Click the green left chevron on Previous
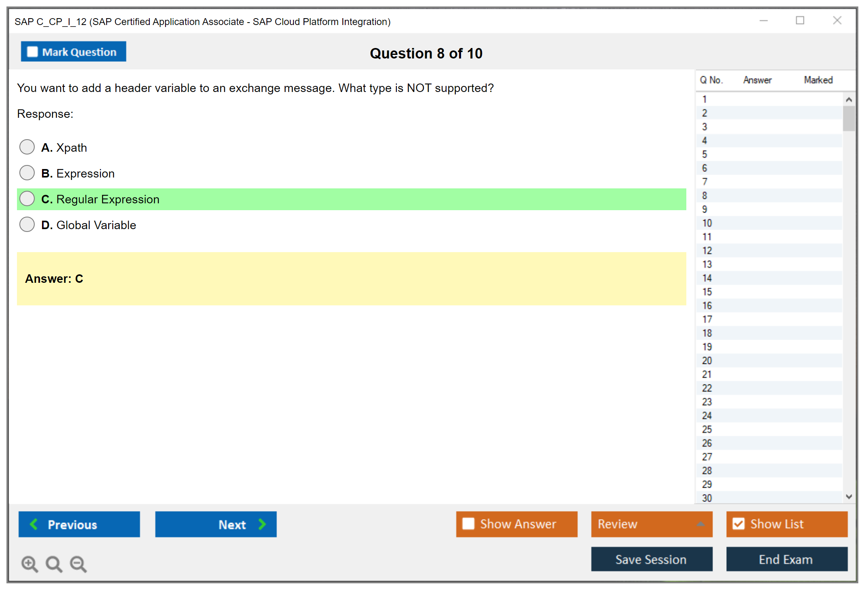The width and height of the screenshot is (868, 593). pyautogui.click(x=34, y=524)
